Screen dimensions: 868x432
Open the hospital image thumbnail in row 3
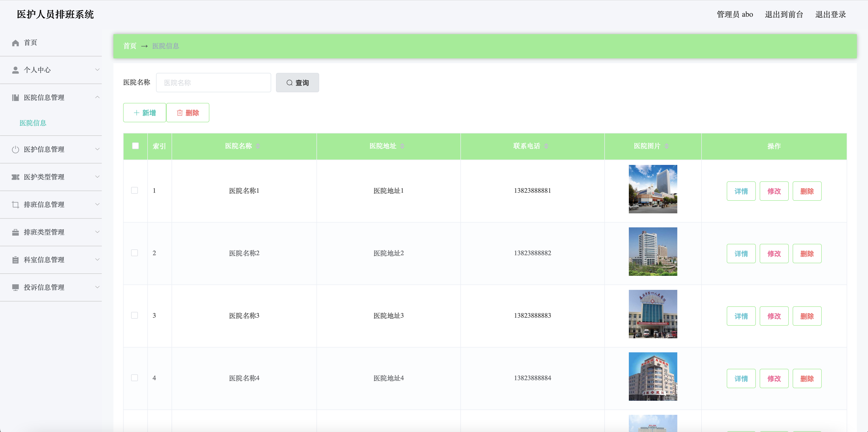tap(653, 314)
